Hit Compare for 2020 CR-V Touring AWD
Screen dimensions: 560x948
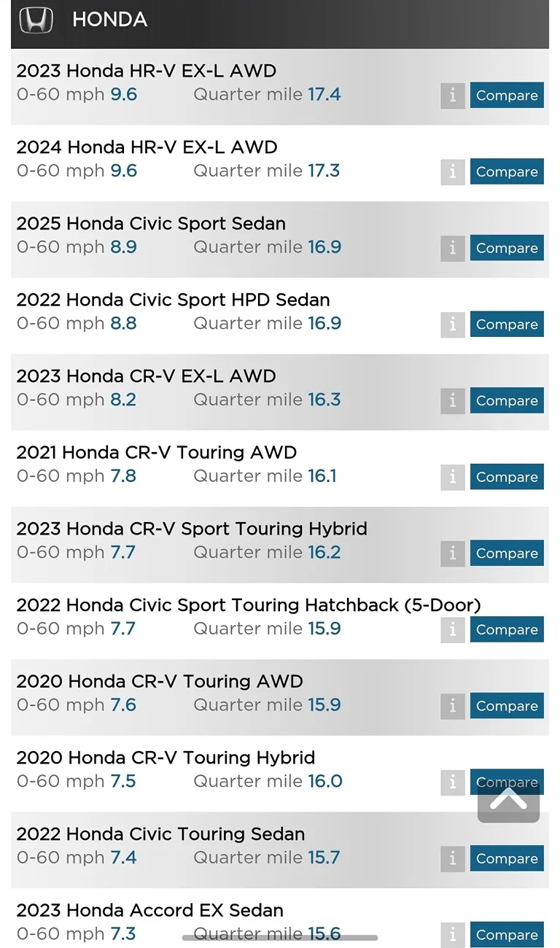(x=507, y=706)
